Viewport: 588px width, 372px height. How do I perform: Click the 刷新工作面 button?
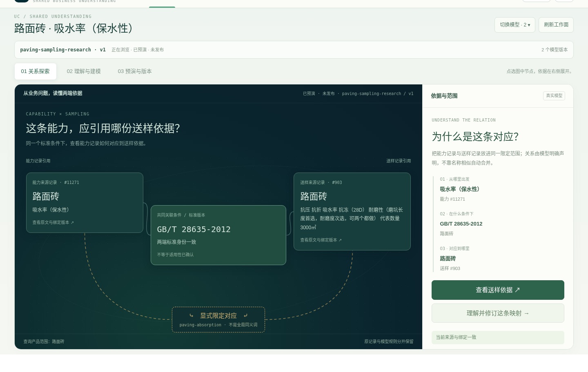coord(556,25)
